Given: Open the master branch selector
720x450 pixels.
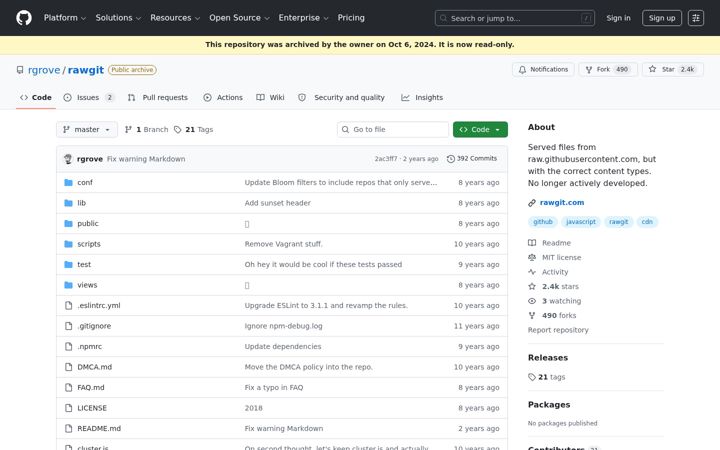Looking at the screenshot, I should (x=87, y=130).
